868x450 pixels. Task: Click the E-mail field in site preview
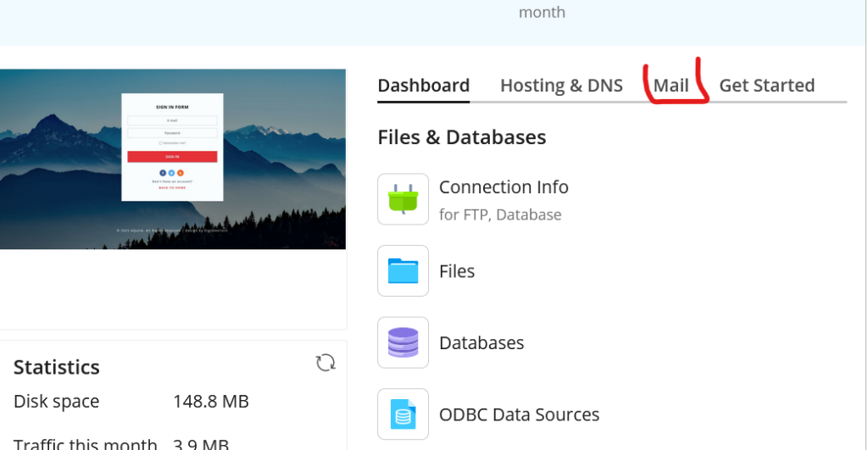coord(172,121)
